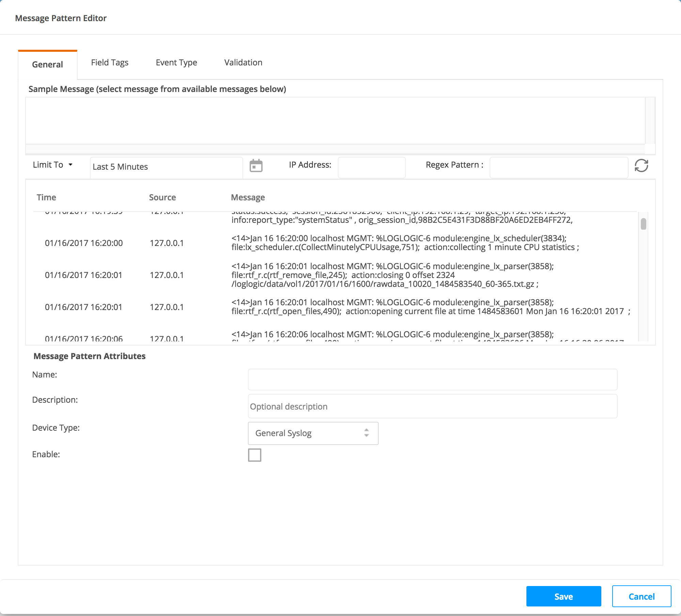
Task: Expand the Device Type General Syslog combo box
Action: click(313, 433)
